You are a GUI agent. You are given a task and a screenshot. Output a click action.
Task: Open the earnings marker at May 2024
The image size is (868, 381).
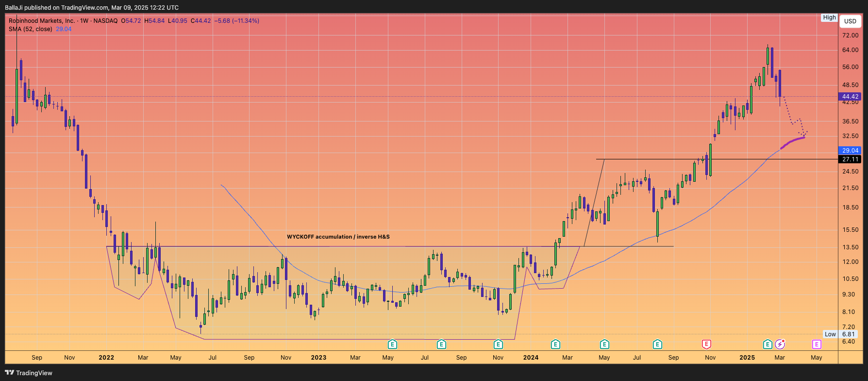pyautogui.click(x=604, y=345)
